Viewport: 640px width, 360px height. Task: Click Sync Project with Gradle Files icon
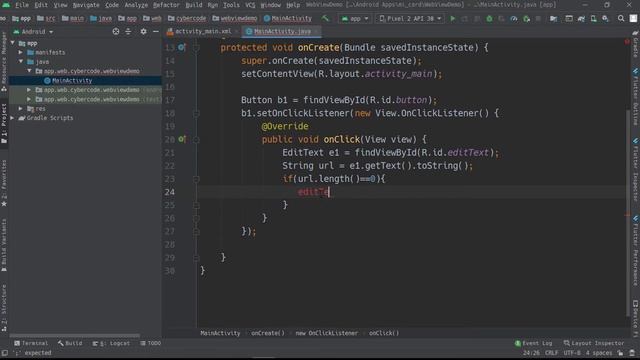581,18
